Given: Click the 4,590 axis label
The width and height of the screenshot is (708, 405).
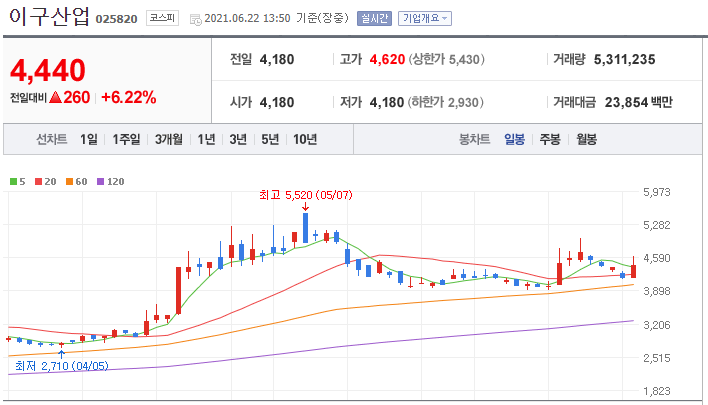Looking at the screenshot, I should [x=657, y=258].
